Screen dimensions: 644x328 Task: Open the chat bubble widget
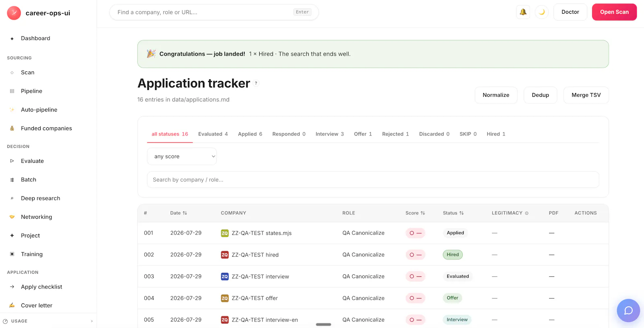coord(628,311)
